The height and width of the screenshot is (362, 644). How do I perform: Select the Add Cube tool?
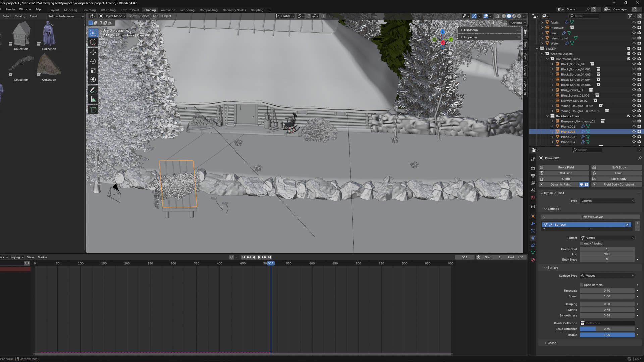pyautogui.click(x=93, y=110)
